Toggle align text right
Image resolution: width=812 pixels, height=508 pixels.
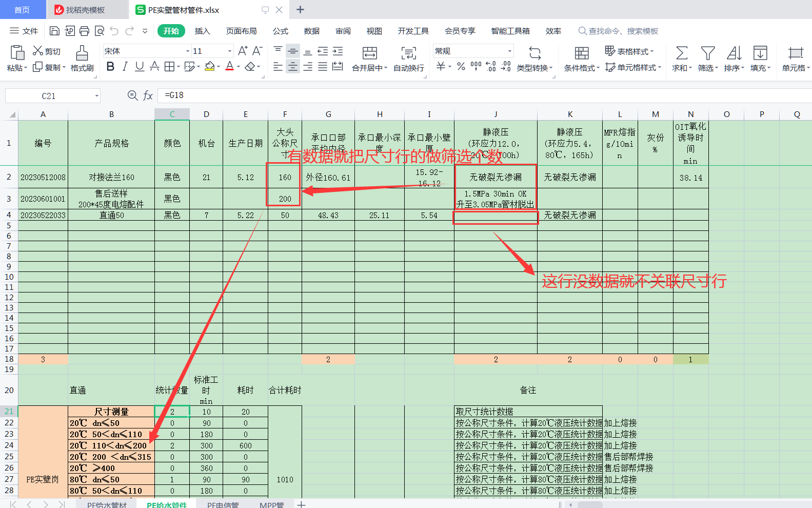click(308, 67)
